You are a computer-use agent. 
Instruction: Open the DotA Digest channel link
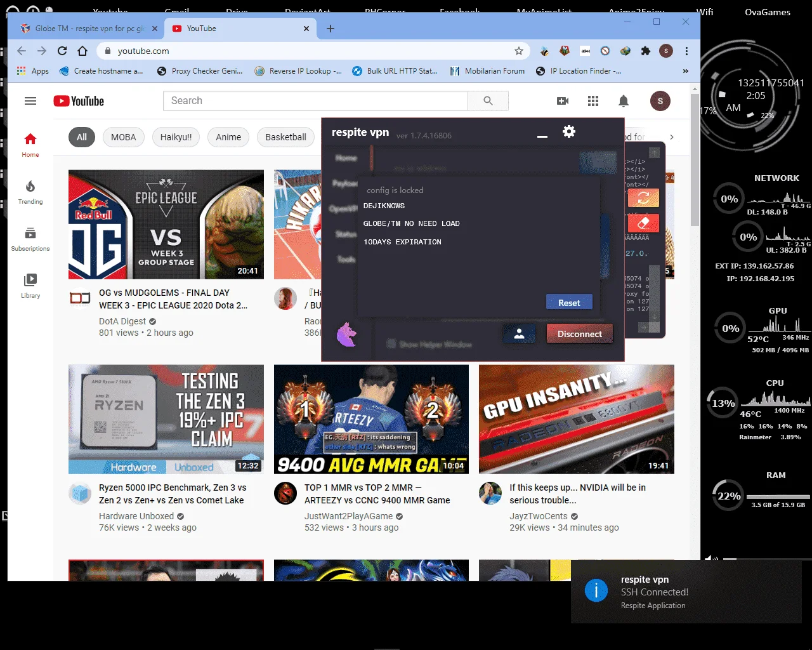(x=122, y=321)
